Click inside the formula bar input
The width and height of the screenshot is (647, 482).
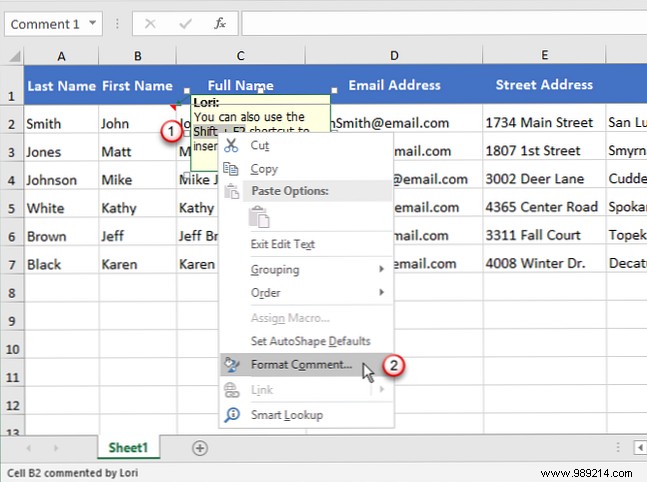444,24
